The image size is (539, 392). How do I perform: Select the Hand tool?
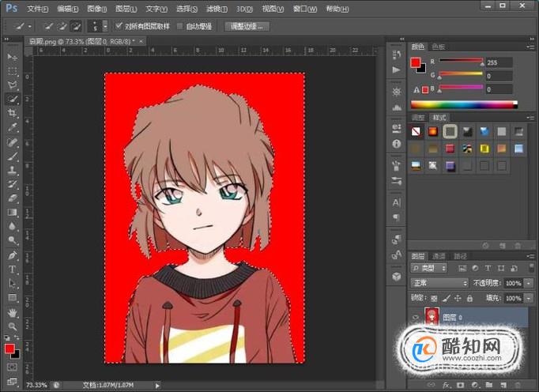pos(13,313)
